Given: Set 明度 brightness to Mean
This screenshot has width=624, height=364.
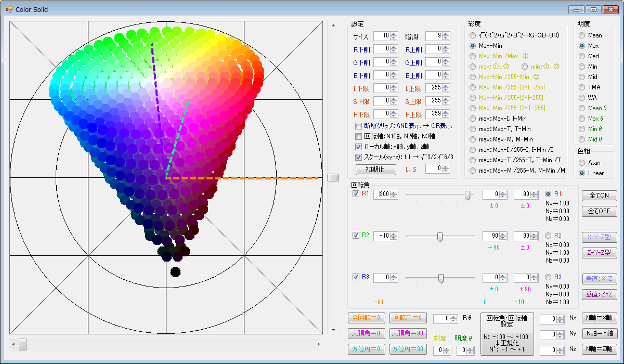Looking at the screenshot, I should point(582,35).
